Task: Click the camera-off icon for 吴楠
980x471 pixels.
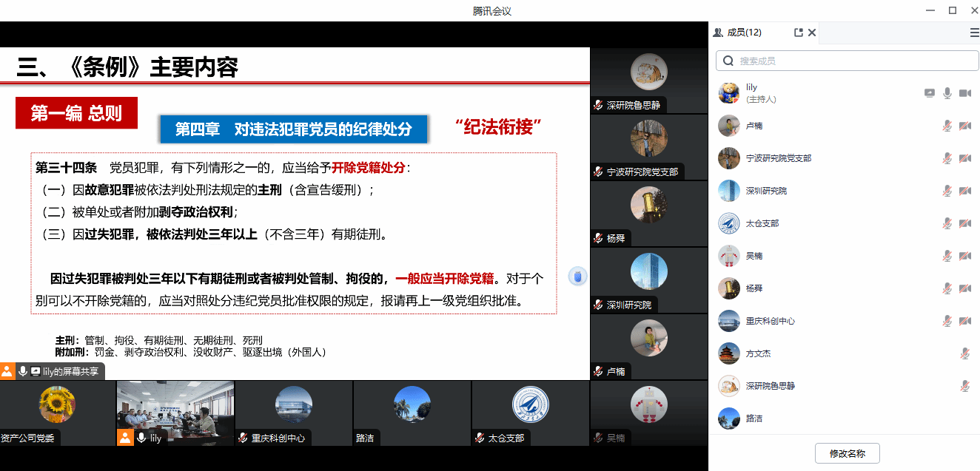Action: pyautogui.click(x=965, y=256)
